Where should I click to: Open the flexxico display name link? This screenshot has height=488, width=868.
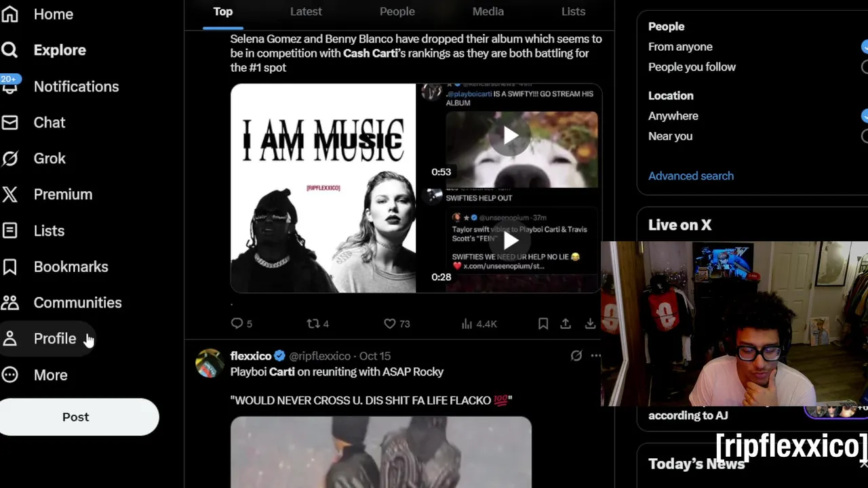click(250, 356)
